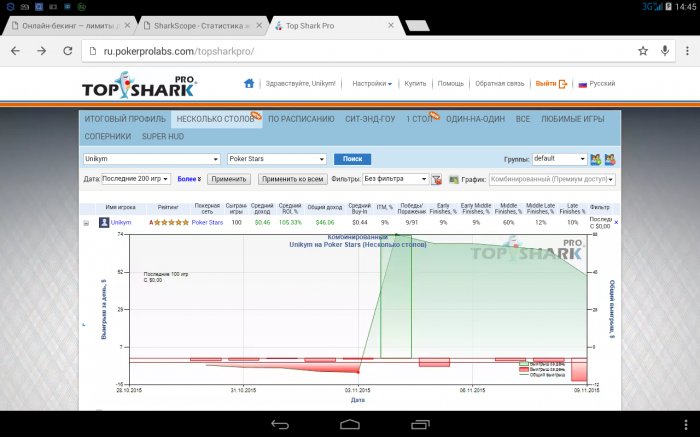This screenshot has width=700, height=437.
Task: Click the blue Поиск button
Action: click(x=352, y=159)
